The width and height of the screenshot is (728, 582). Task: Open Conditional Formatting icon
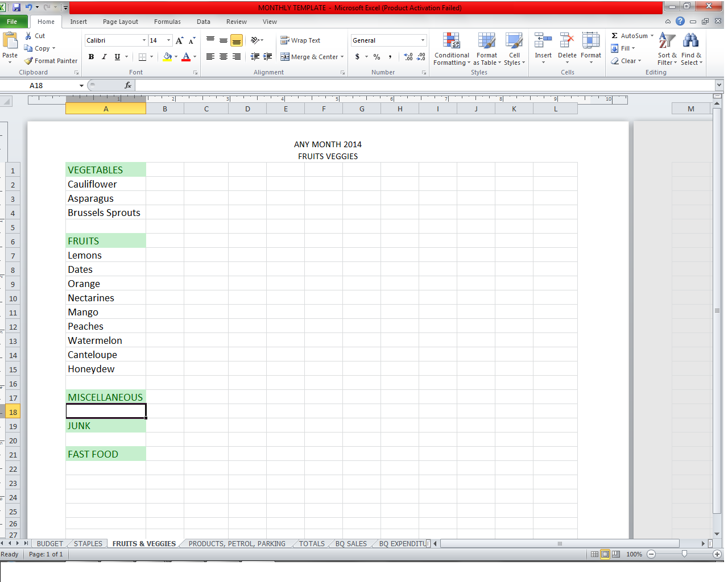(x=452, y=41)
